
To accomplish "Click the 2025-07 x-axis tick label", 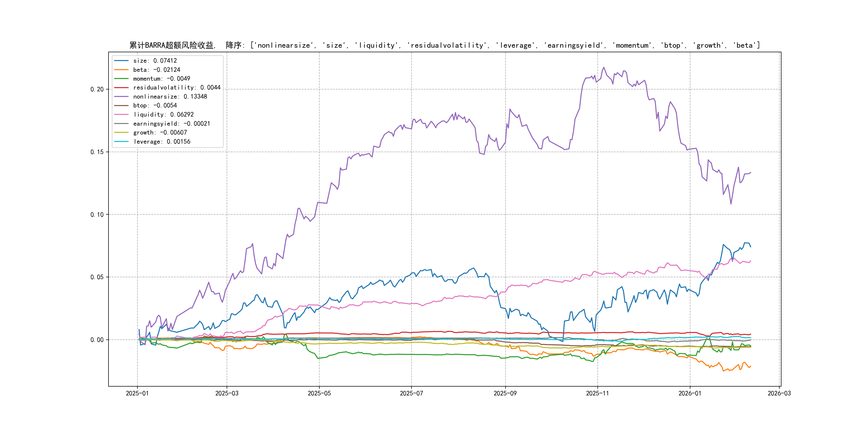I will tap(411, 393).
